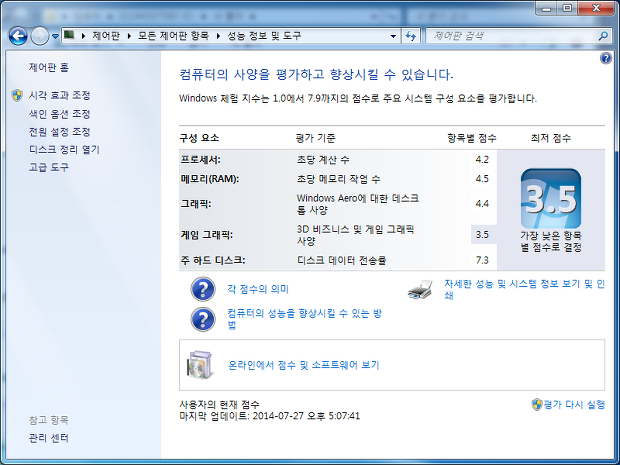Image resolution: width=620 pixels, height=465 pixels.
Task: Maximize the window
Action: point(567,9)
